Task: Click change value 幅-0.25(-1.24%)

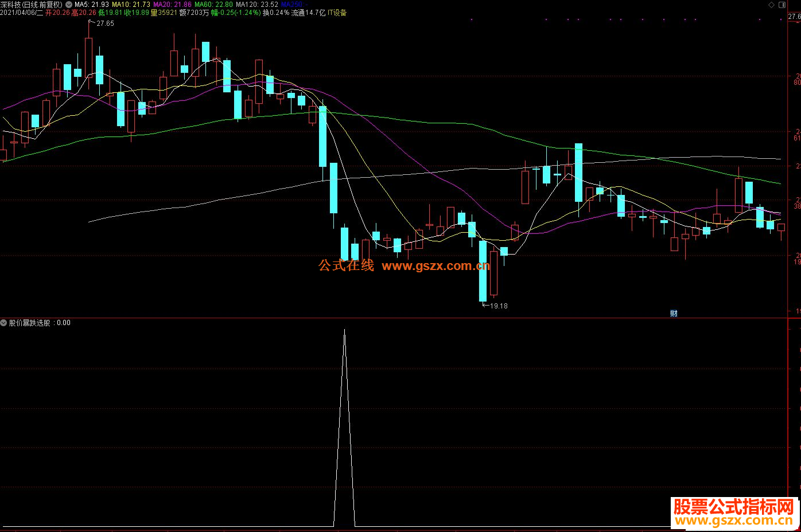Action: click(235, 13)
